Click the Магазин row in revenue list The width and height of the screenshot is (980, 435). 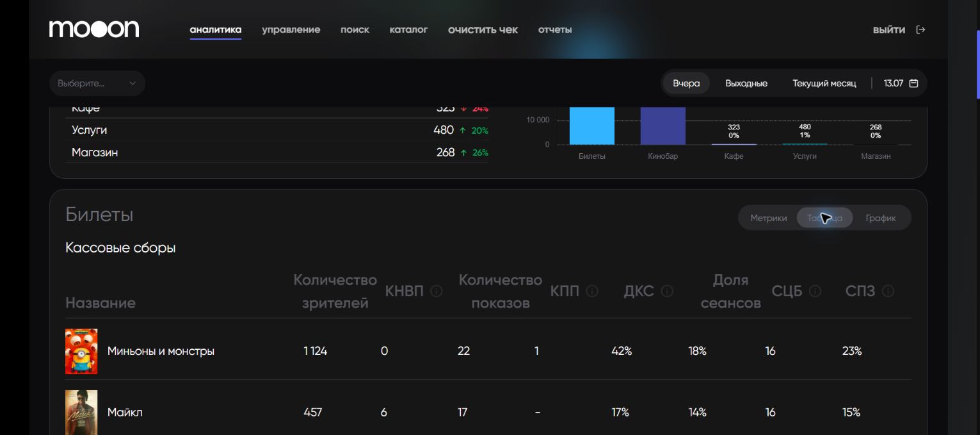(277, 152)
